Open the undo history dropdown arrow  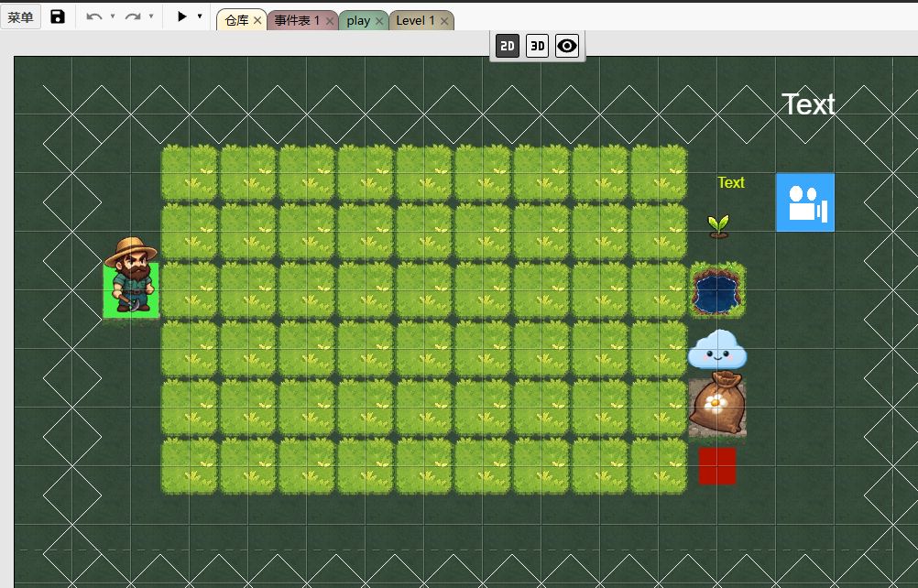(x=113, y=17)
